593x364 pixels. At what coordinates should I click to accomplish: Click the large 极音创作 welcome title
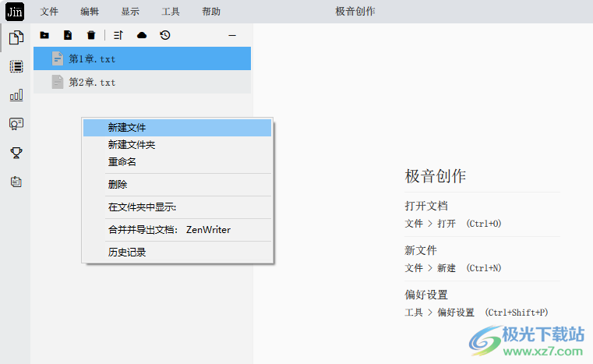click(x=436, y=176)
